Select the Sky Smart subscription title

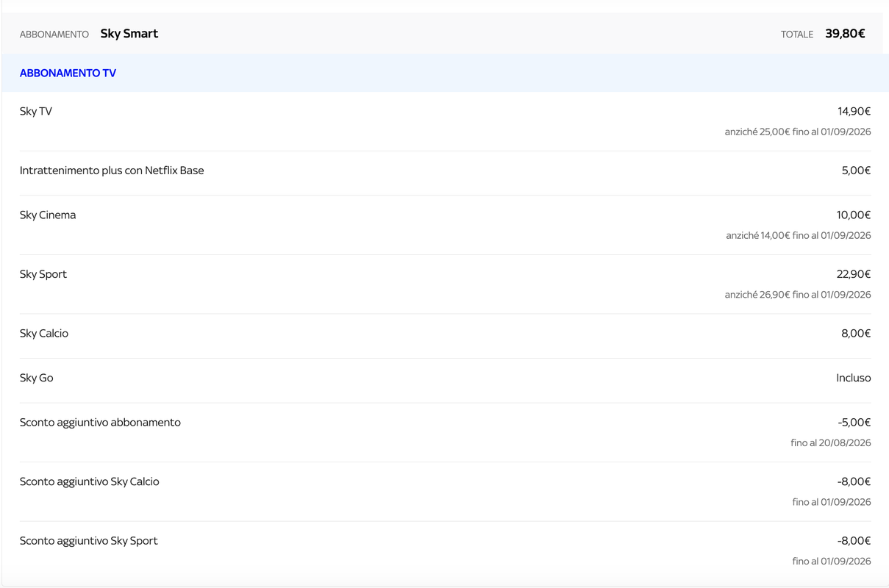pos(129,34)
